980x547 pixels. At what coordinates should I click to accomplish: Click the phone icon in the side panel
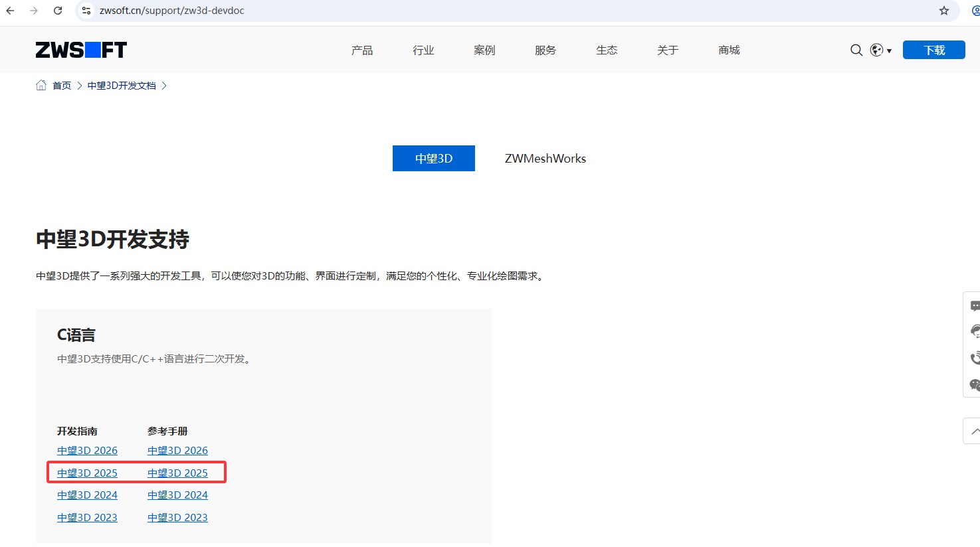(975, 358)
